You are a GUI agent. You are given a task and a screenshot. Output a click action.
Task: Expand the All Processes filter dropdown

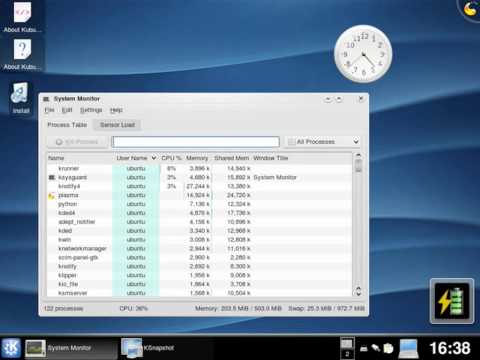(x=322, y=142)
